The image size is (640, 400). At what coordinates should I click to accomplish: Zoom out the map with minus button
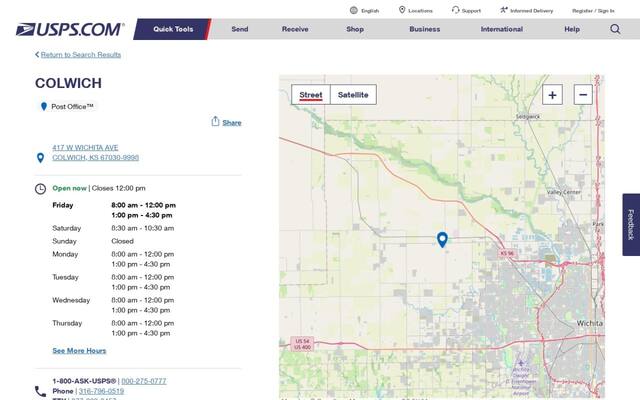click(583, 95)
